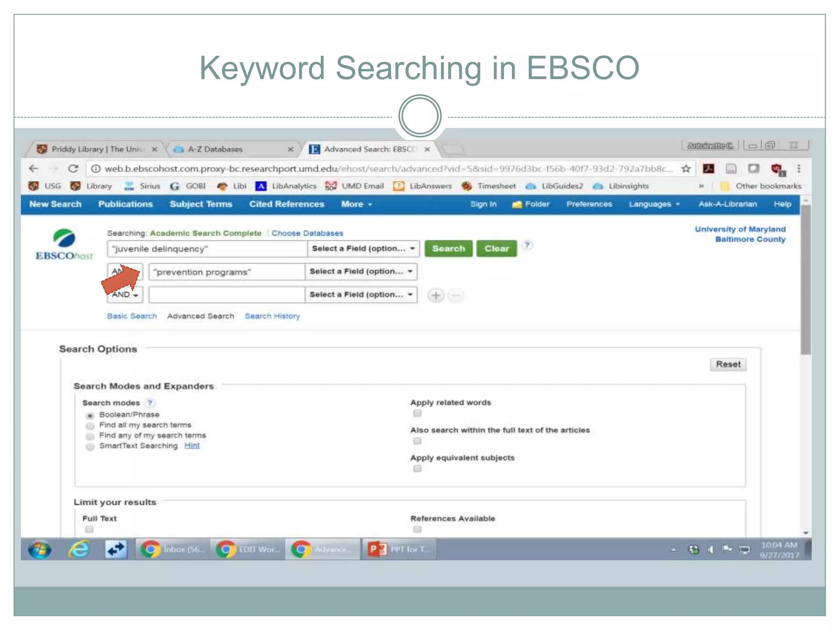The image size is (840, 630).
Task: Click the empty third search box
Action: coord(227,295)
